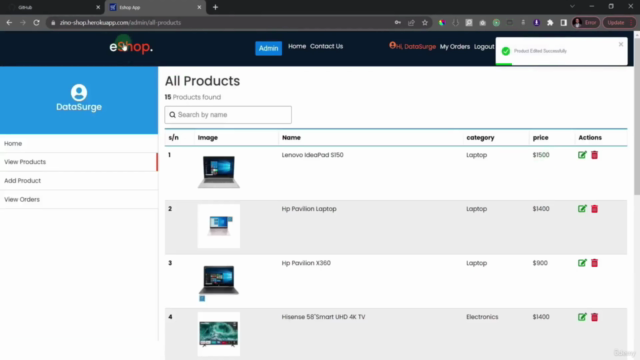Click the Electronics category cell
This screenshot has width=640, height=360.
click(x=482, y=317)
